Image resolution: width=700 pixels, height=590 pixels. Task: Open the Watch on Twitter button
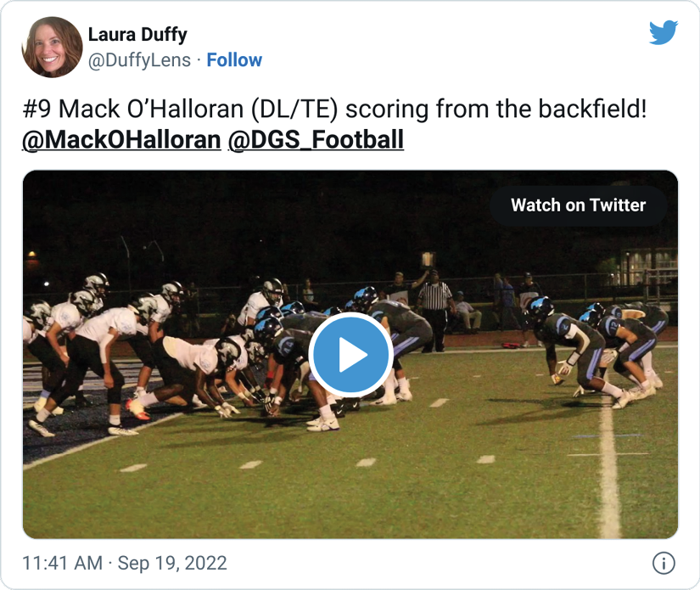(x=578, y=205)
